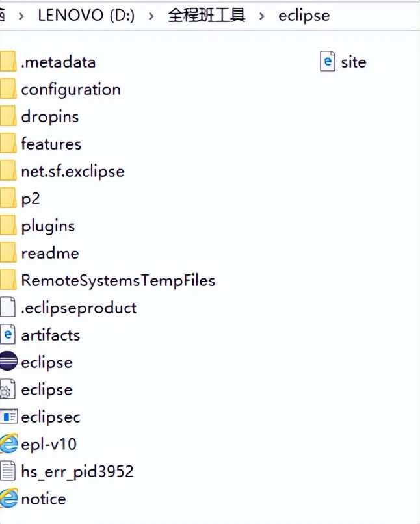
Task: Click the notice file's browser icon
Action: tap(8, 499)
